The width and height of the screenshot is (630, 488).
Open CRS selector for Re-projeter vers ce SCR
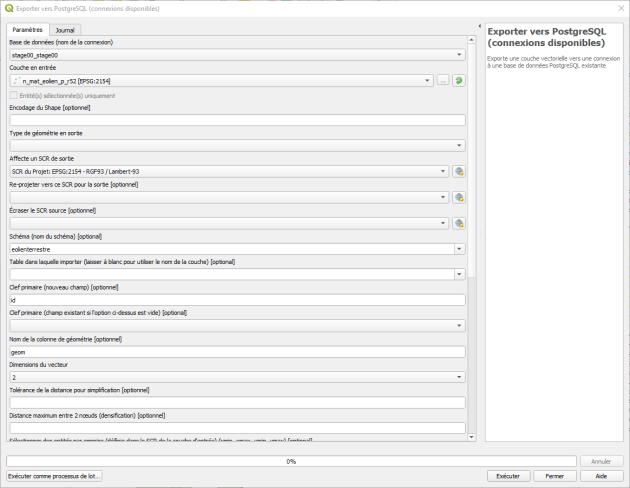pos(459,197)
